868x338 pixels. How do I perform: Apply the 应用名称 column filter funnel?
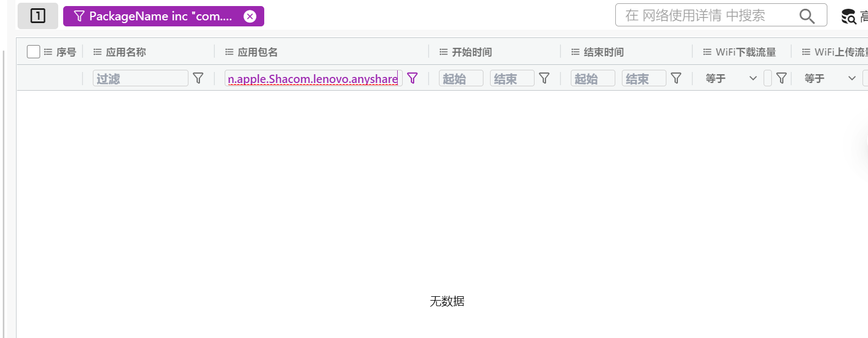[198, 79]
